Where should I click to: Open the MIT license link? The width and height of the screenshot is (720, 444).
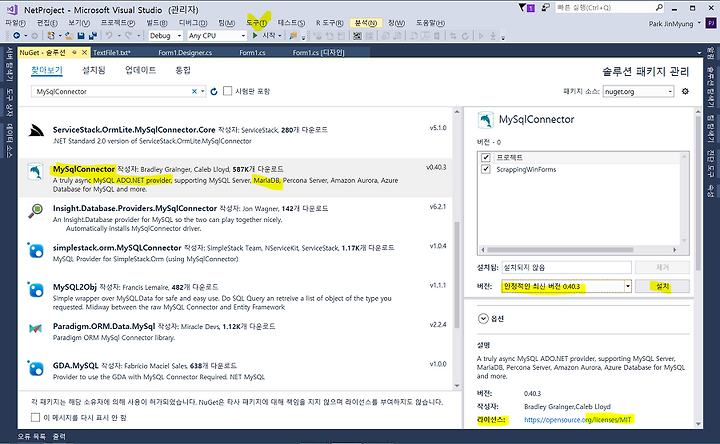point(578,419)
